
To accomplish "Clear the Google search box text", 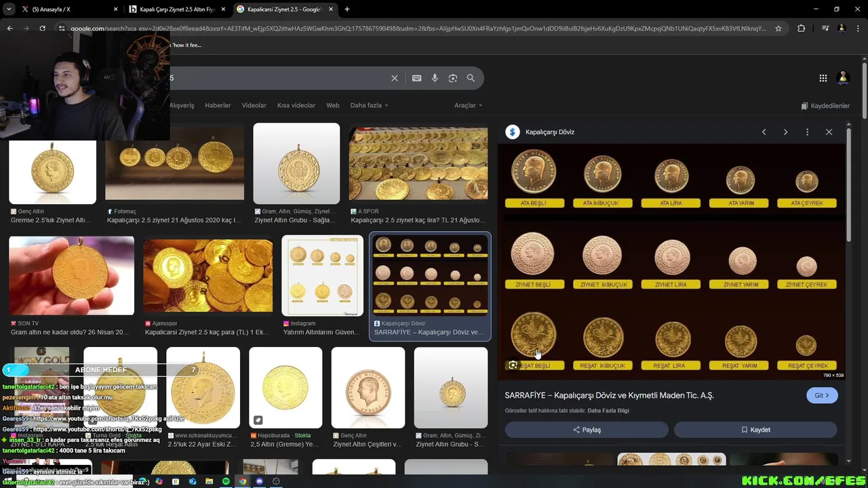I will tap(395, 78).
